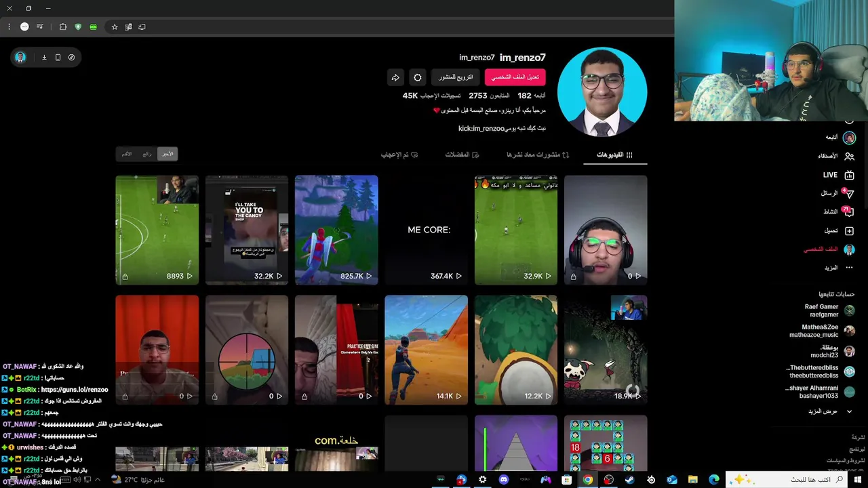Open bashayer1033 followed account
The image size is (868, 488).
(821, 392)
